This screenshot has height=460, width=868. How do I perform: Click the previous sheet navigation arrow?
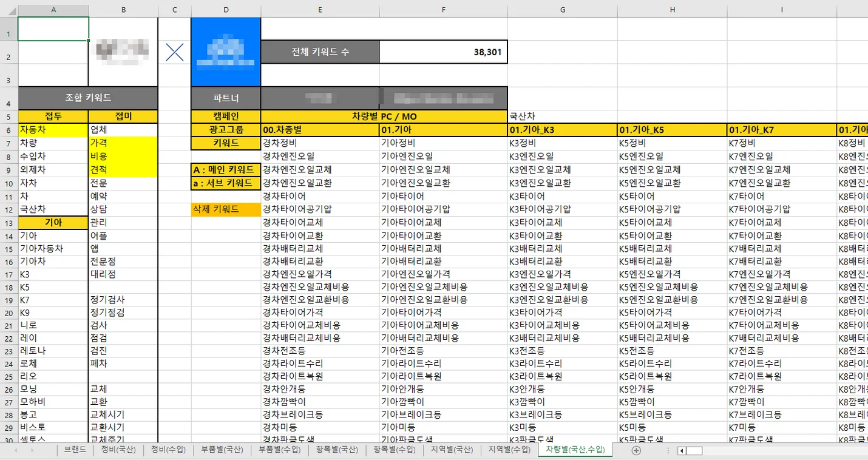point(15,450)
